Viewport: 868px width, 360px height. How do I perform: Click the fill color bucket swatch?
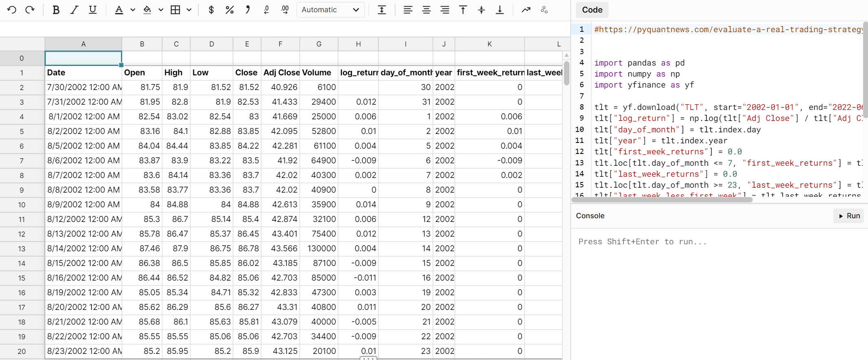tap(147, 10)
